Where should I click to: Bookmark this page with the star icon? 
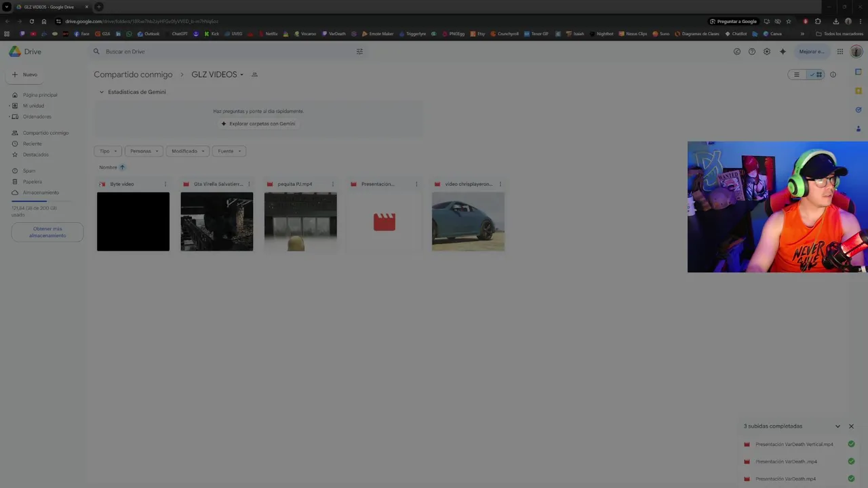(789, 22)
